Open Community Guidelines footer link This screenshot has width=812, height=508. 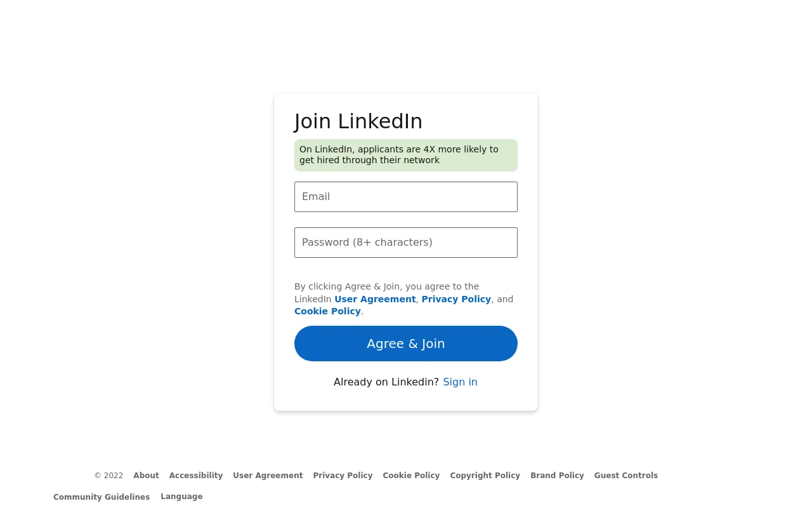(101, 497)
